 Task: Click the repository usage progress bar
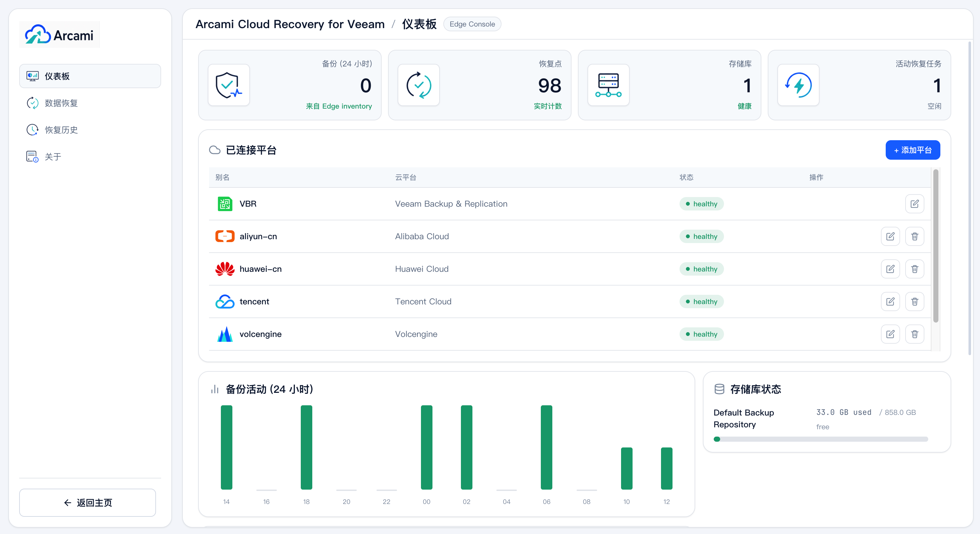(x=821, y=439)
